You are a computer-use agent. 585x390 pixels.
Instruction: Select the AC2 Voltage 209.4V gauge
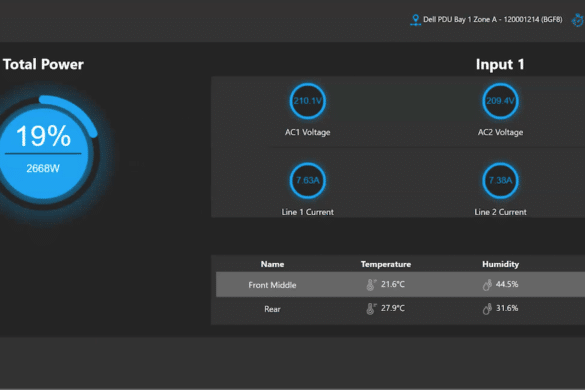coord(500,101)
